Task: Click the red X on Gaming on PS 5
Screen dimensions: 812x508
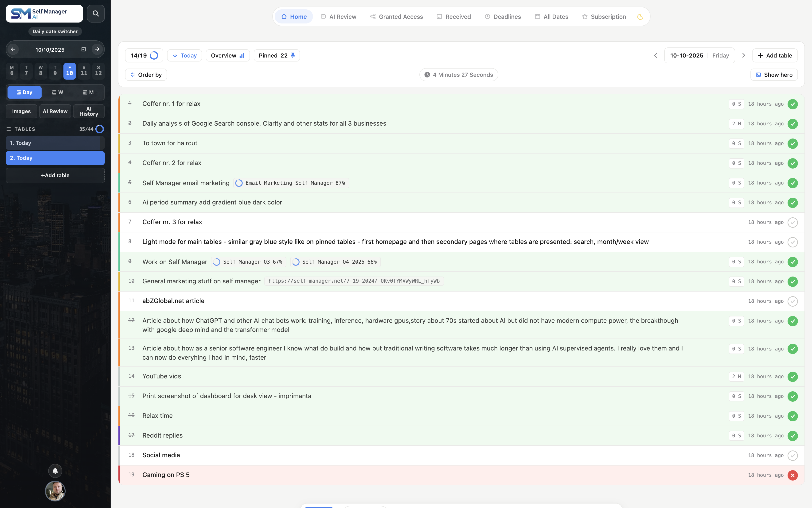Action: [x=792, y=475]
